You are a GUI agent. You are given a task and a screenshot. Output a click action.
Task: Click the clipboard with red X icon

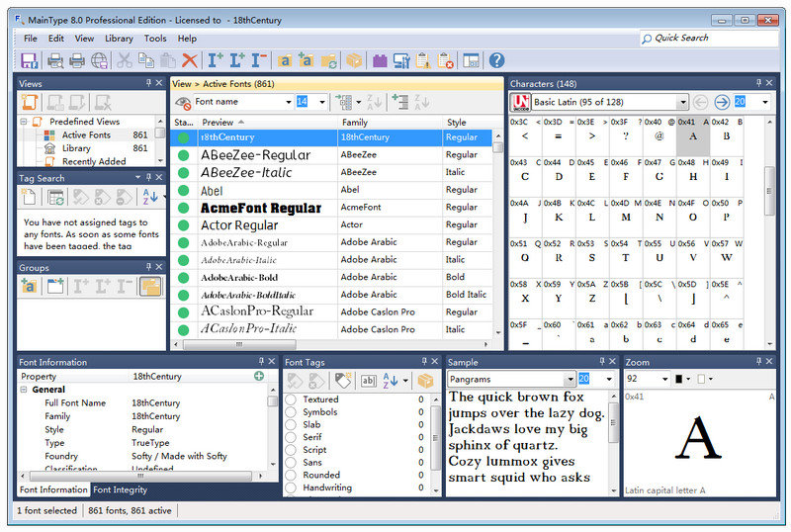[446, 60]
